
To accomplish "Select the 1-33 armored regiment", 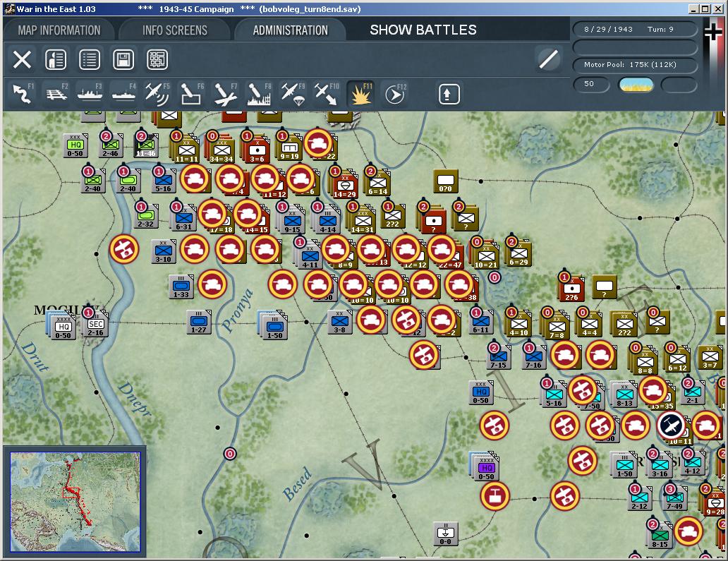I will click(x=181, y=286).
